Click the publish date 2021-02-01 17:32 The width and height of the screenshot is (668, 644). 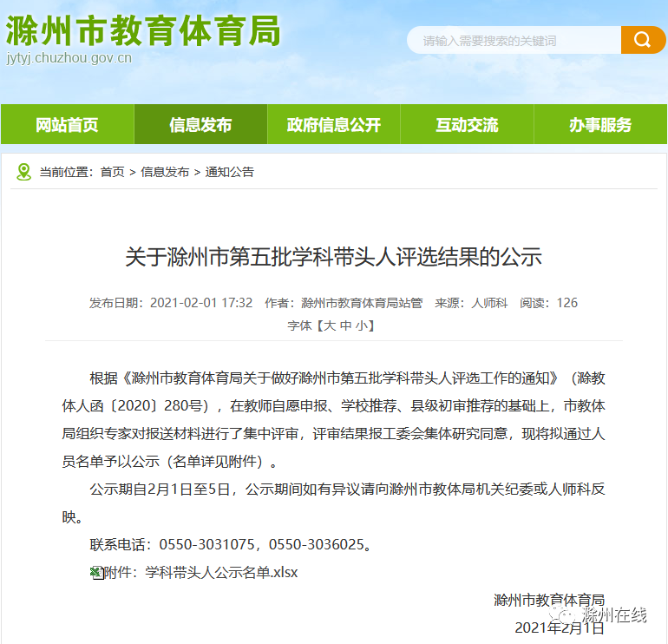coord(201,303)
